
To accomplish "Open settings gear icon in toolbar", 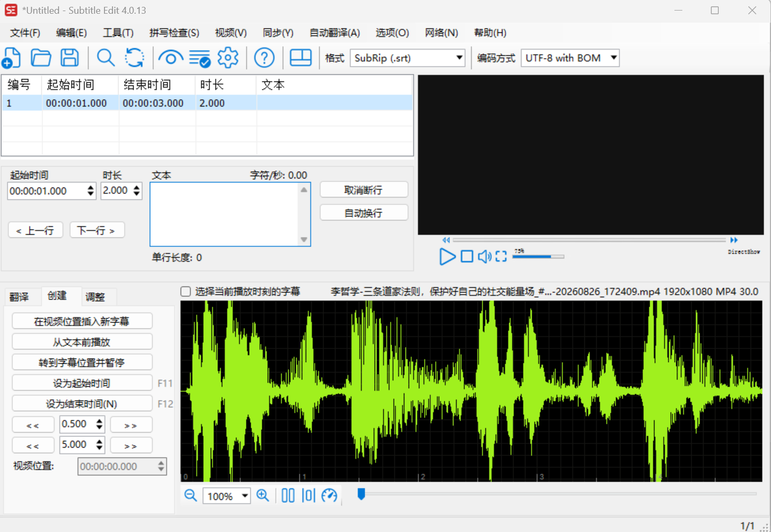I will click(228, 58).
